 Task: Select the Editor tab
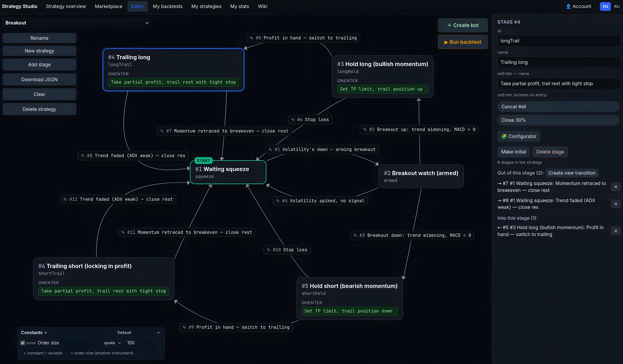(x=137, y=6)
